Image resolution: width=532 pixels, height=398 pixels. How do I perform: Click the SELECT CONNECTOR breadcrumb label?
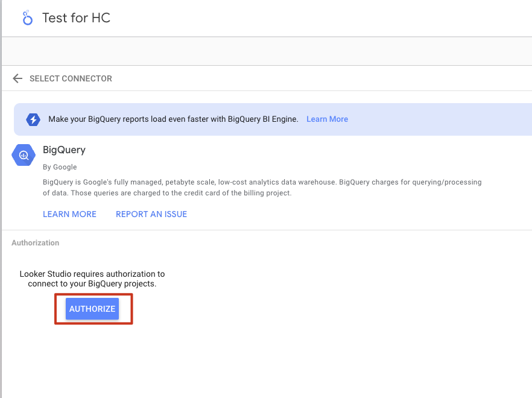click(71, 78)
